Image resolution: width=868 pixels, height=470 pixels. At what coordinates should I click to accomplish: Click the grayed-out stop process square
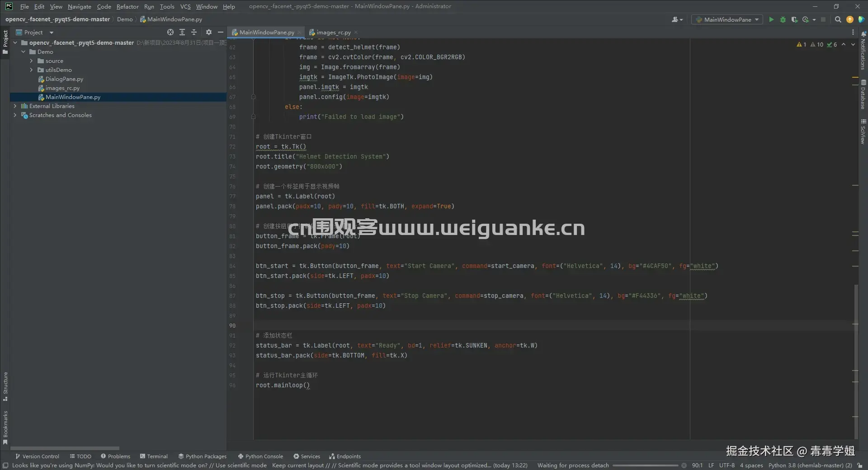pyautogui.click(x=823, y=19)
